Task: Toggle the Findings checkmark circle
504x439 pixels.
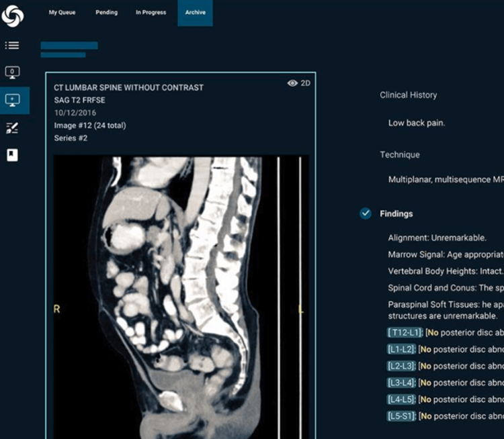Action: [366, 213]
